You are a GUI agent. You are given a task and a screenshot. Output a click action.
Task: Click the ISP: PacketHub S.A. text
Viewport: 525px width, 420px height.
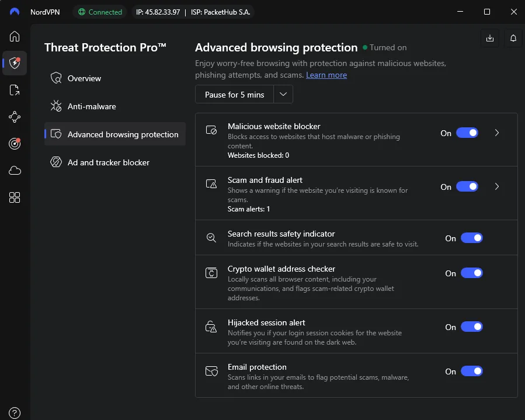(x=220, y=12)
